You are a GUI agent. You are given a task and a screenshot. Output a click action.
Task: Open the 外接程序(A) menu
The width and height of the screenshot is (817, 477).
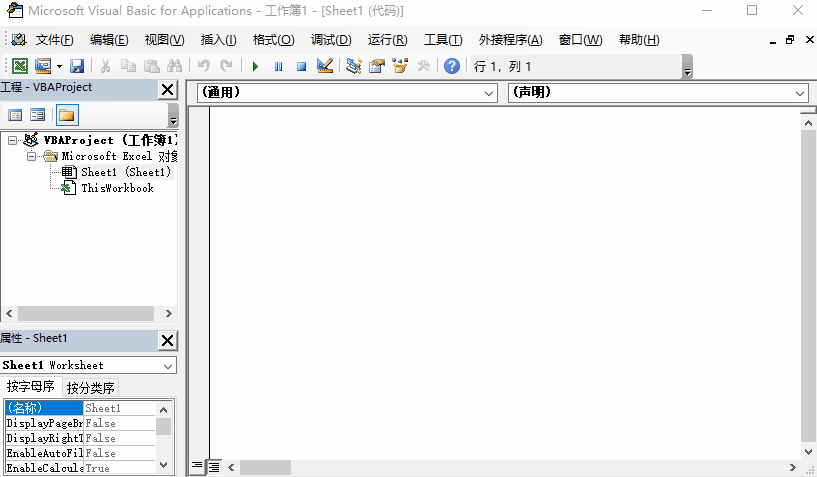(511, 40)
